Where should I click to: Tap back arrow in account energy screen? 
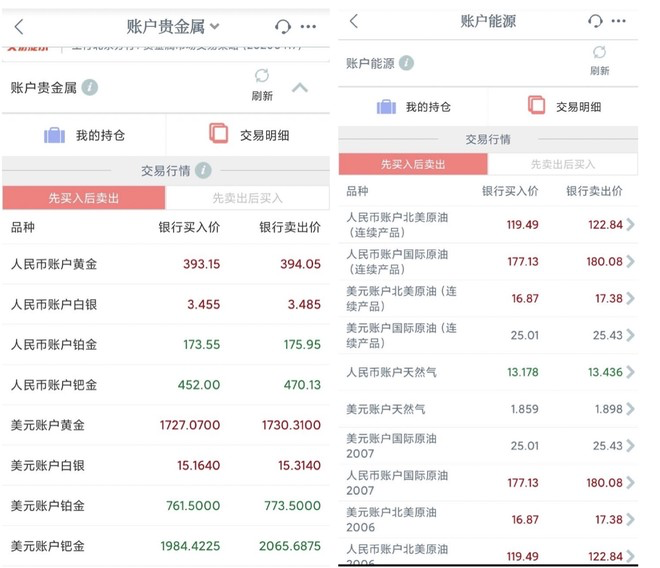click(354, 21)
